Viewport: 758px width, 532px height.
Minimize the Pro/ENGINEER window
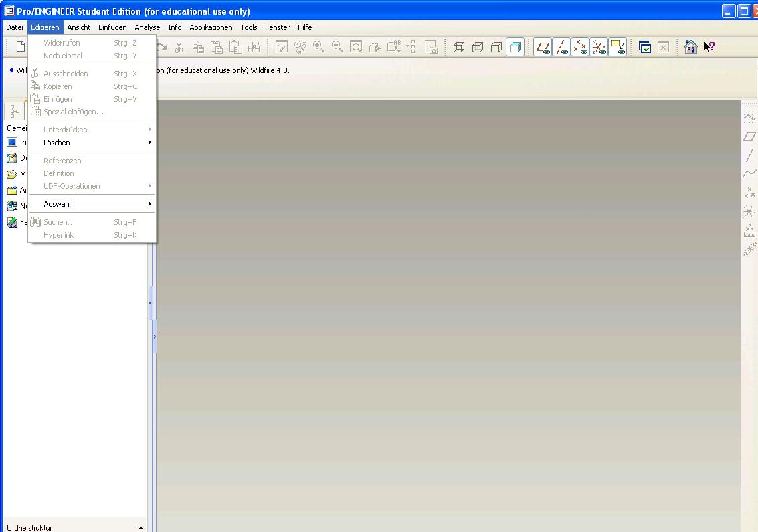(x=729, y=11)
